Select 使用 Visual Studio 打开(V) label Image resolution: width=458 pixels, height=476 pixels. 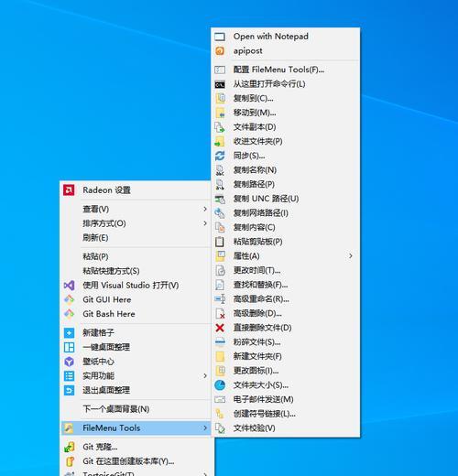coord(131,286)
